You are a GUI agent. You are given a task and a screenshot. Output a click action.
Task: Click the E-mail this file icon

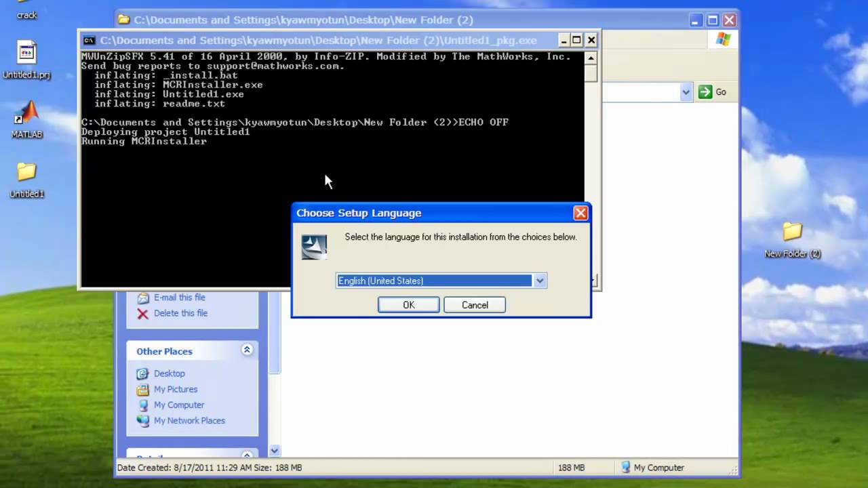pyautogui.click(x=142, y=298)
